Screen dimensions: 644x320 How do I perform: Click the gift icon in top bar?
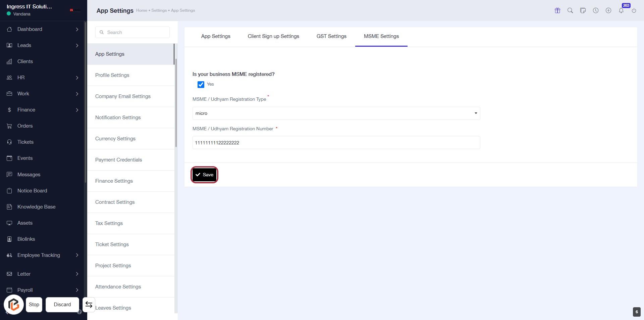(557, 10)
